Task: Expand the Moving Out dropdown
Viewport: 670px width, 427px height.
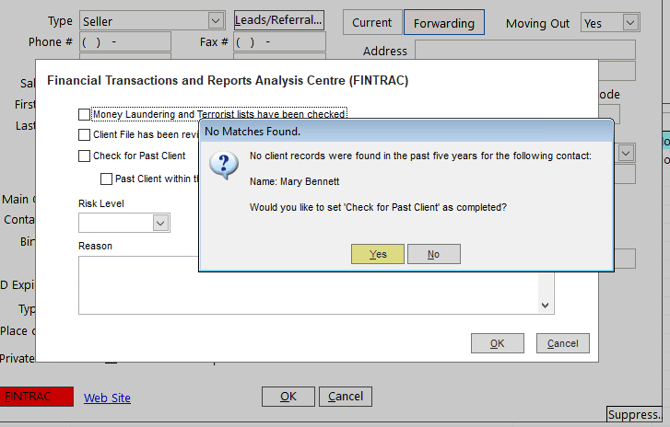Action: pos(629,23)
